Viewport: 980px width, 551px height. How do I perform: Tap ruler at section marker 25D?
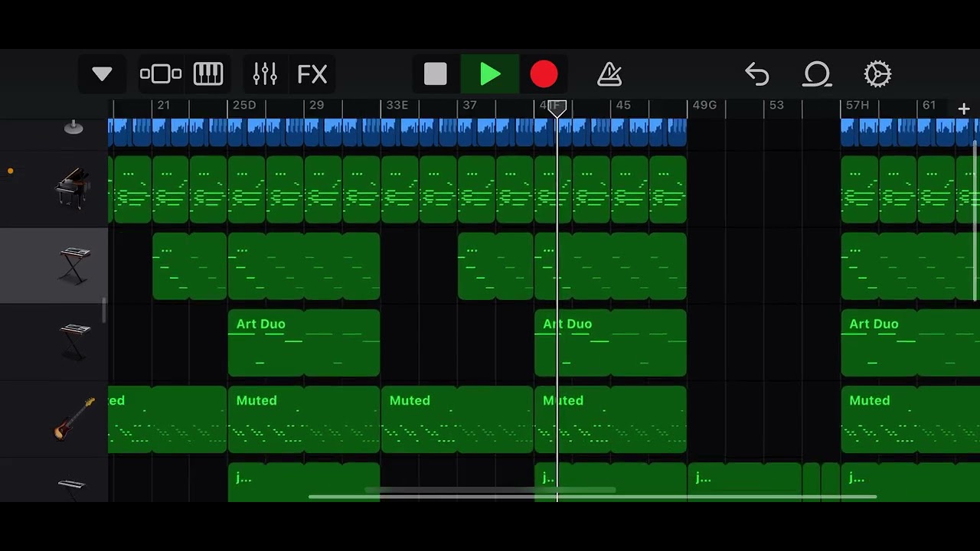(x=244, y=106)
